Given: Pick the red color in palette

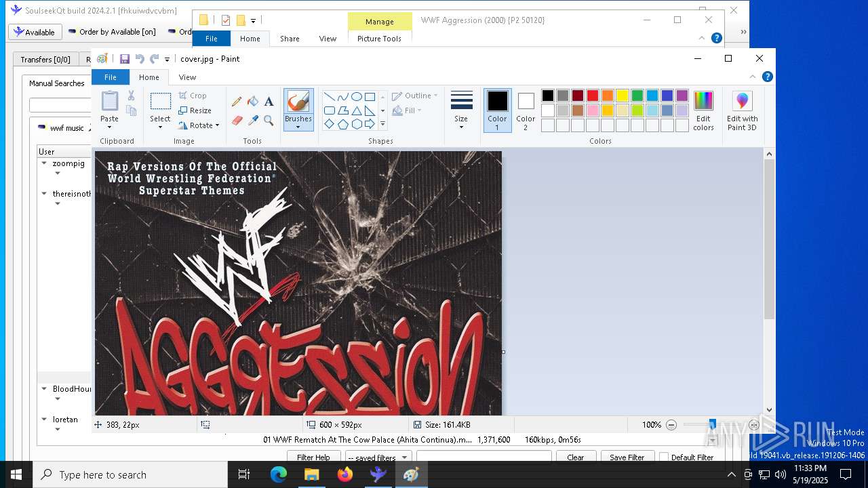Looking at the screenshot, I should click(593, 96).
